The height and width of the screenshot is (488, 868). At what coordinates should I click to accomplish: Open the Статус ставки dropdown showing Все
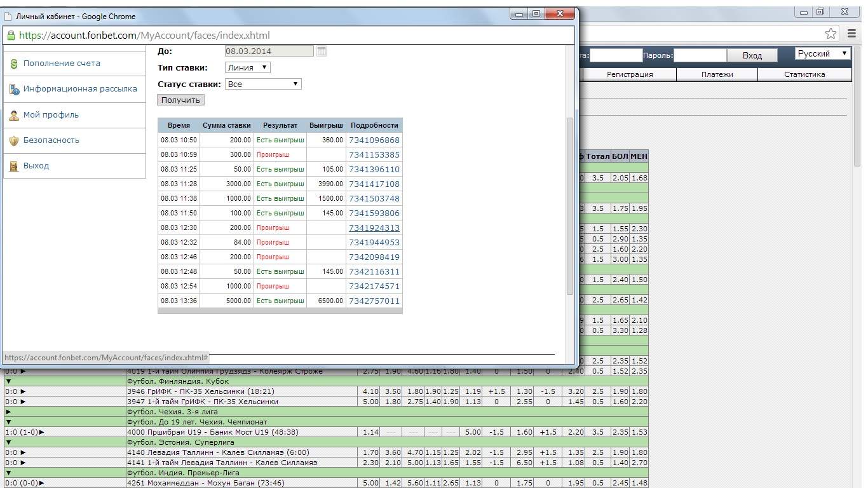click(x=263, y=84)
